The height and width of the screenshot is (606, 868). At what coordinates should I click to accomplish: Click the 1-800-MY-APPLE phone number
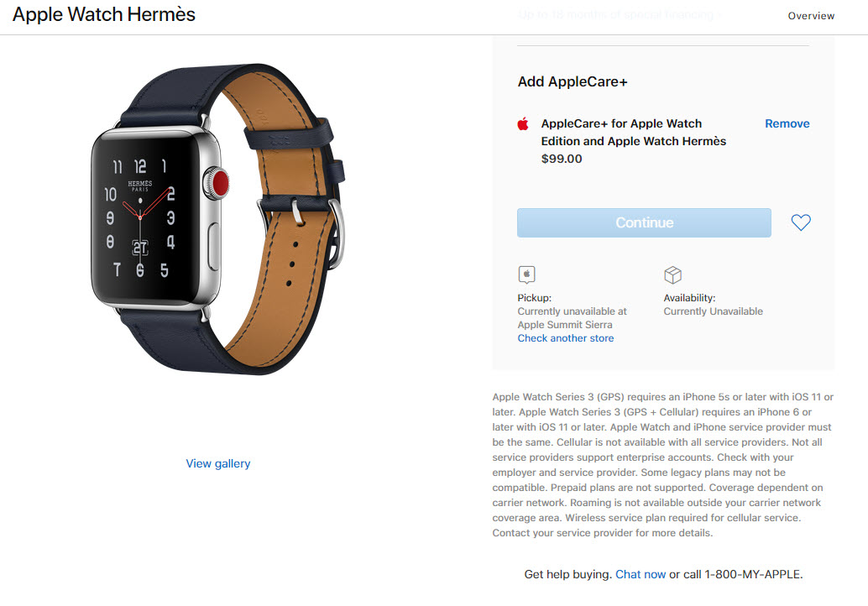pyautogui.click(x=752, y=574)
